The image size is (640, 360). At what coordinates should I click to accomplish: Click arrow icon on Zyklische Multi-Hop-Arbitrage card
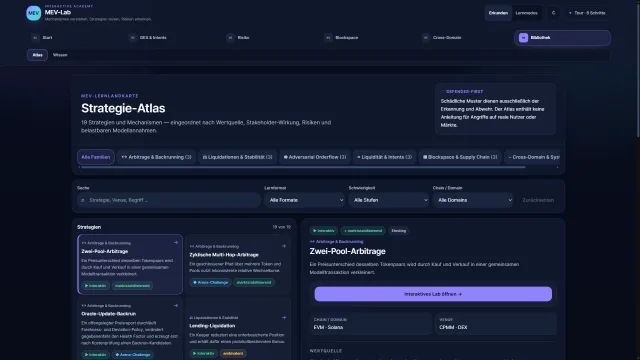coord(284,246)
